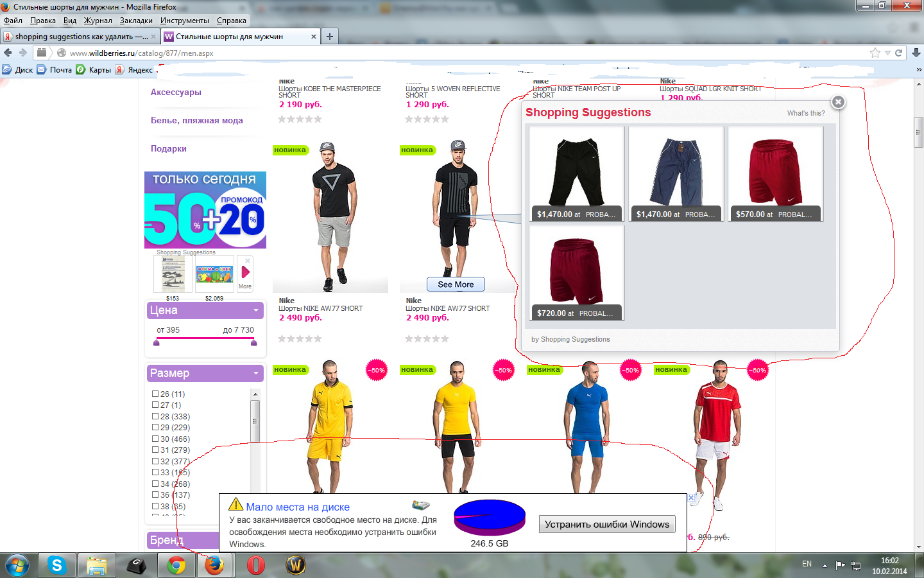Click the small More arrow in sidebar suggestions
The image size is (924, 578).
click(x=245, y=273)
